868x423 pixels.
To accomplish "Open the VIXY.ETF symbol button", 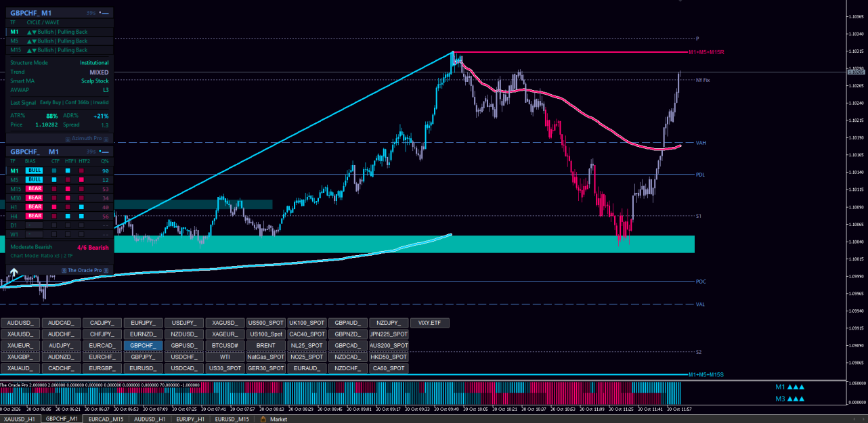I will pyautogui.click(x=429, y=323).
